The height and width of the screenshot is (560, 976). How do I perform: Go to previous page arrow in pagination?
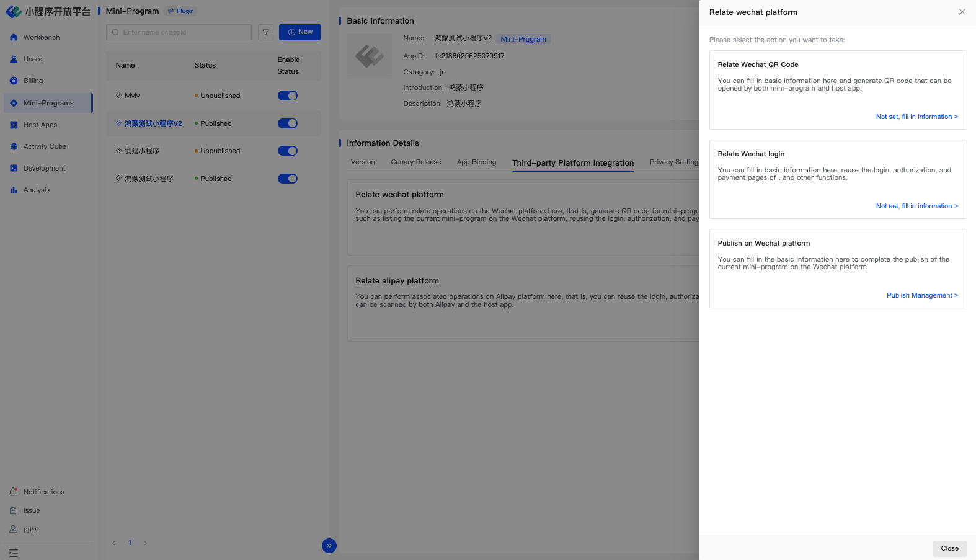113,543
